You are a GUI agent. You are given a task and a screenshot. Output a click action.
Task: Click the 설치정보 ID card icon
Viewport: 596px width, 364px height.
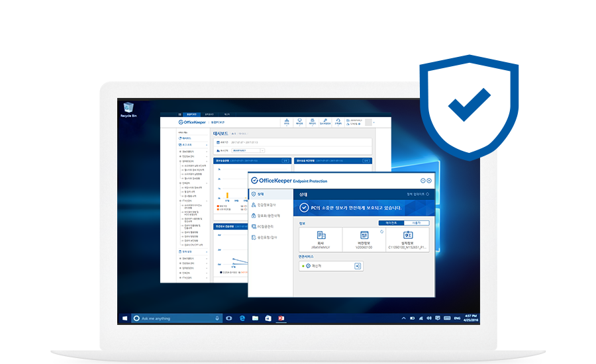click(408, 236)
